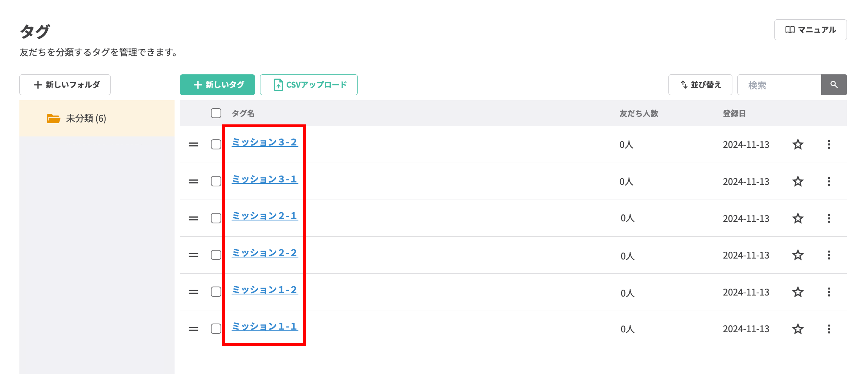The image size is (868, 375).
Task: Click the drag handle for ミッション1-1
Action: click(193, 329)
